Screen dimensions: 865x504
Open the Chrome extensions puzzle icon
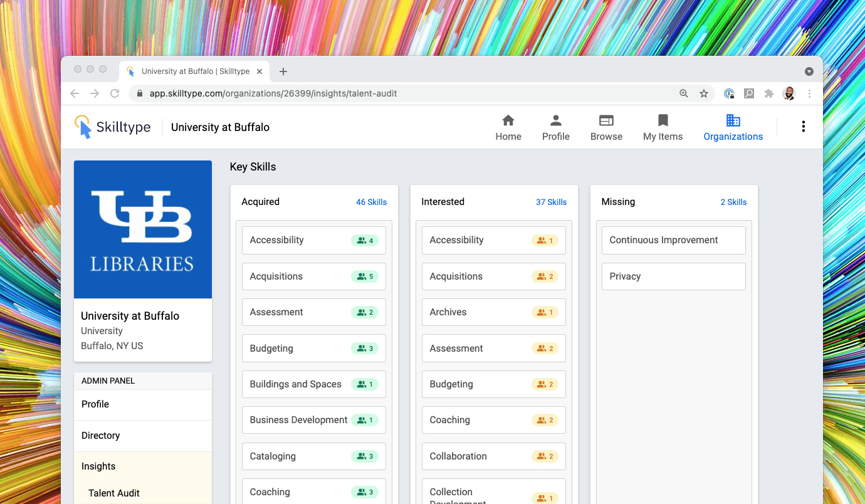tap(769, 93)
